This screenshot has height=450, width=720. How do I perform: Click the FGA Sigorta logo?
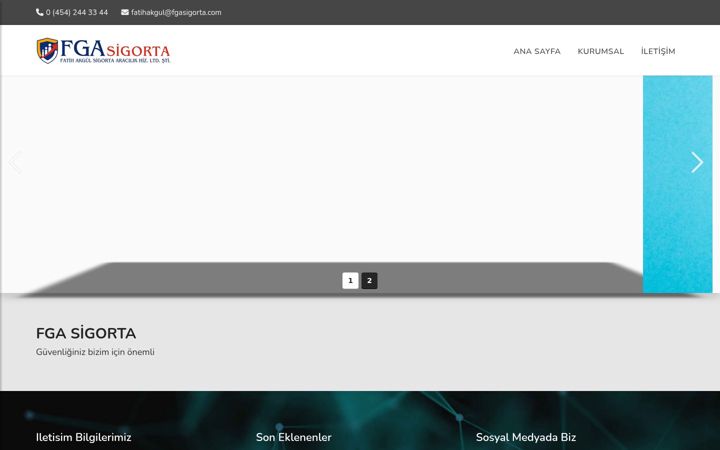click(x=103, y=51)
